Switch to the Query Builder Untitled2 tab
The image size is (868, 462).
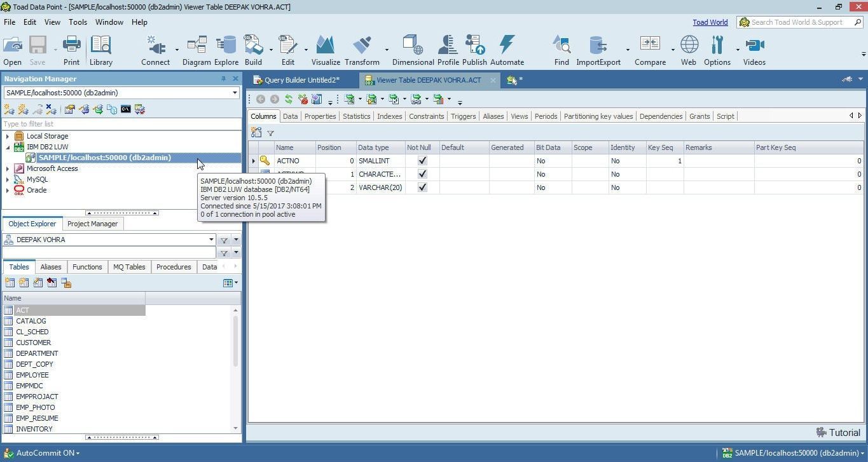click(302, 80)
